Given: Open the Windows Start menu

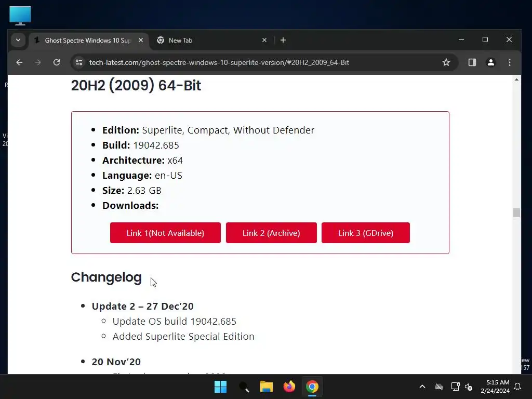Looking at the screenshot, I should point(220,387).
